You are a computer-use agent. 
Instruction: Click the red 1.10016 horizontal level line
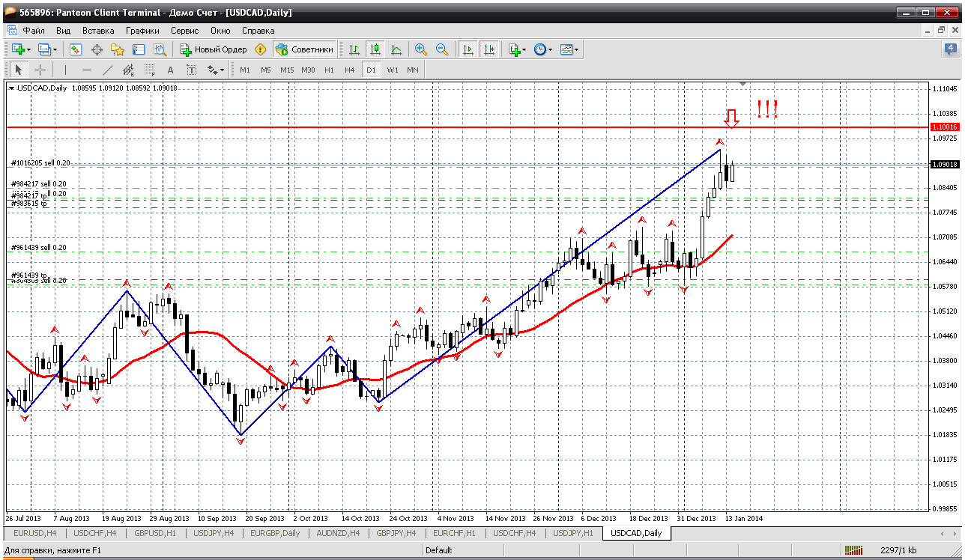pos(450,127)
